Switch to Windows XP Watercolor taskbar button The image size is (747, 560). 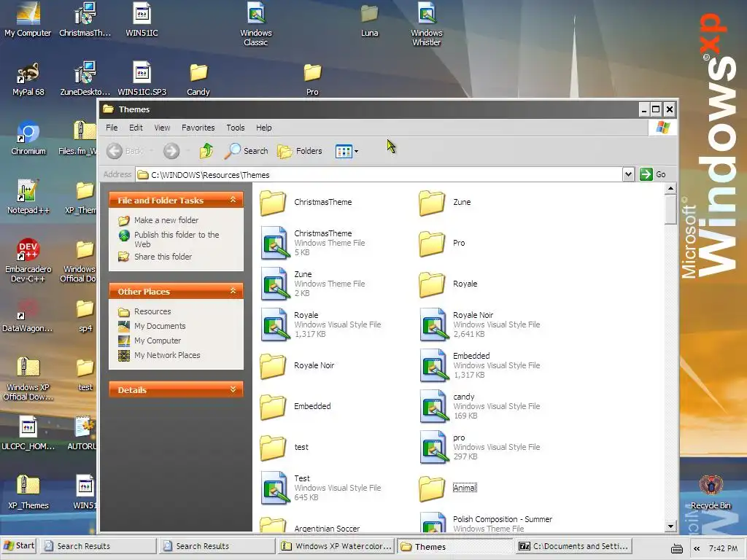(336, 546)
